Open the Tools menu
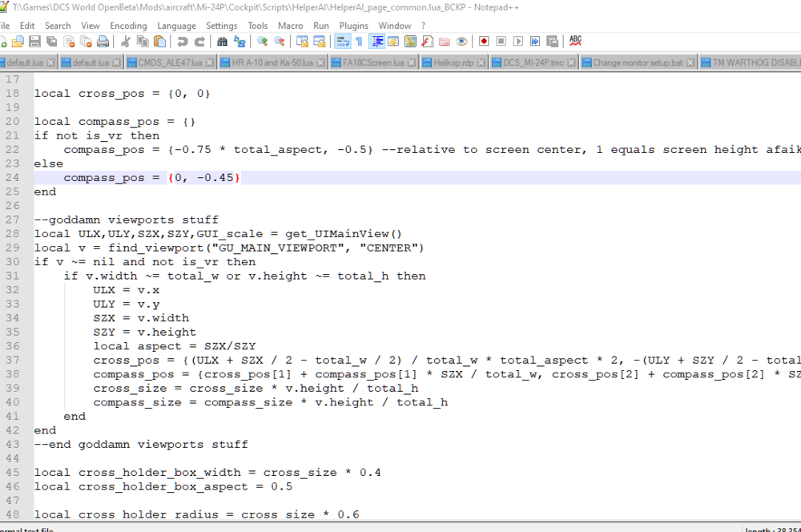 click(x=257, y=26)
